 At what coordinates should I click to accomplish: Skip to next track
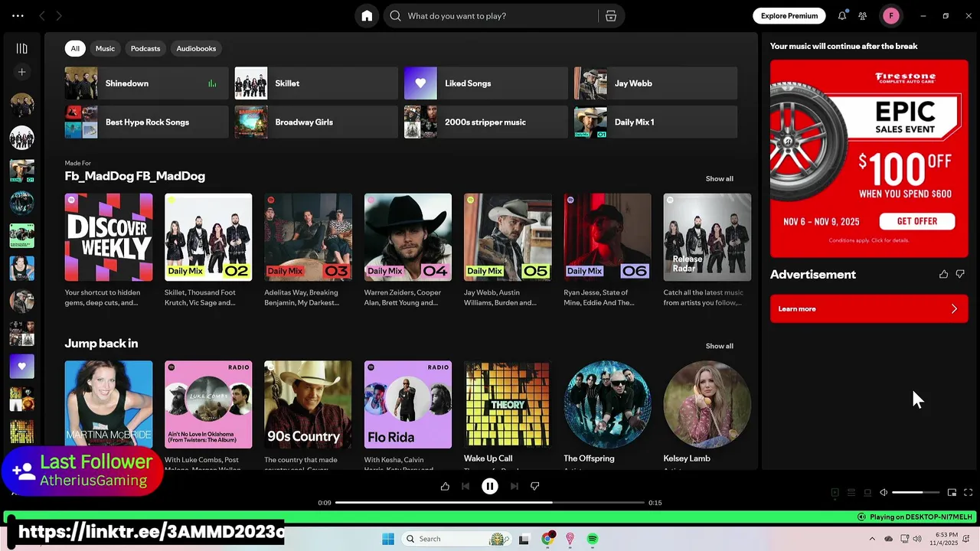514,486
